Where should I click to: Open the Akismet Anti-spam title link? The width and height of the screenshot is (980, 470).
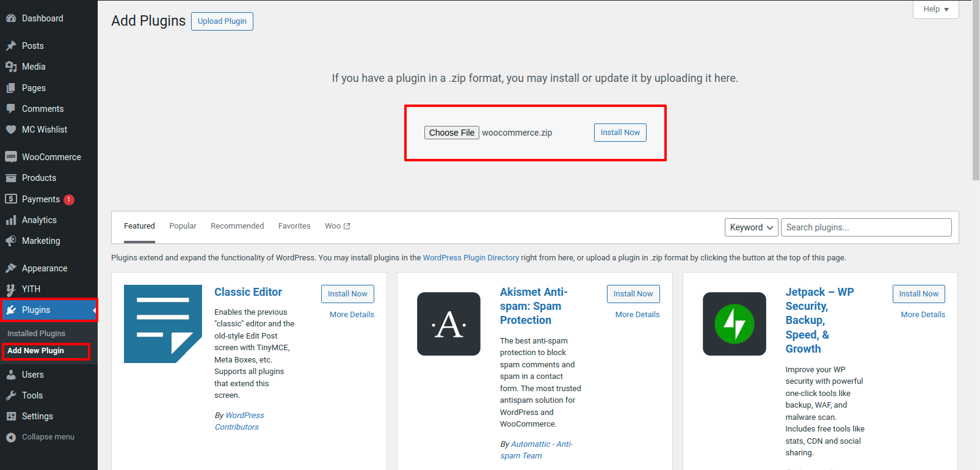point(534,306)
